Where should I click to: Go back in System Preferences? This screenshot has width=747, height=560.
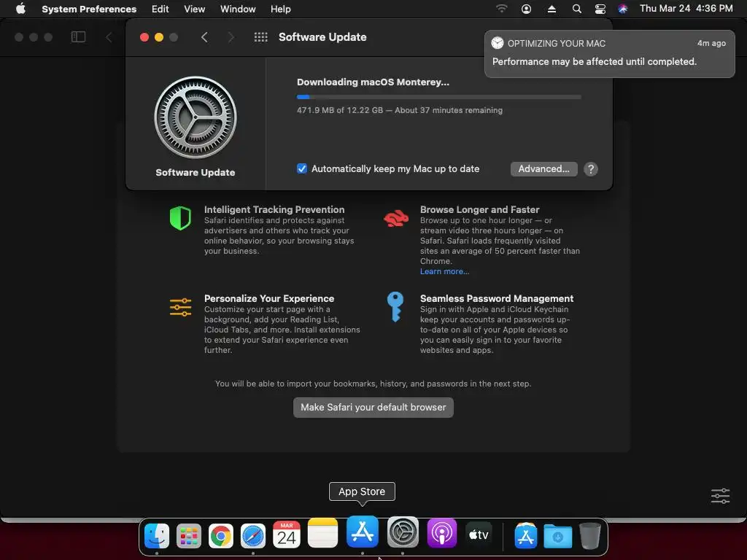204,37
